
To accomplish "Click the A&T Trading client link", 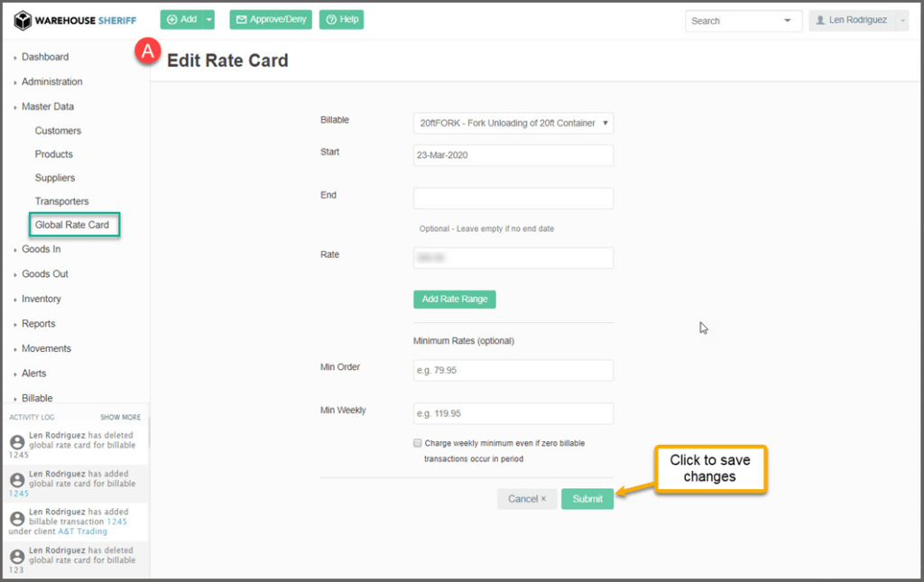I will coord(82,531).
